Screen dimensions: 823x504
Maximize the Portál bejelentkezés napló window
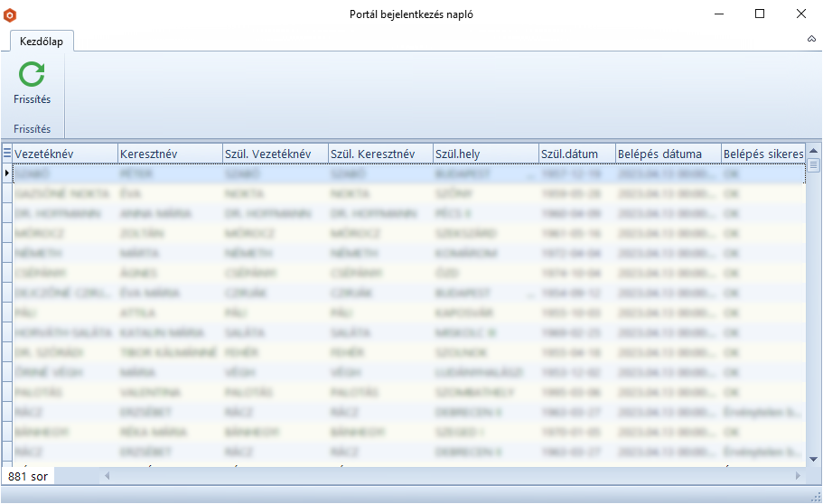[760, 14]
